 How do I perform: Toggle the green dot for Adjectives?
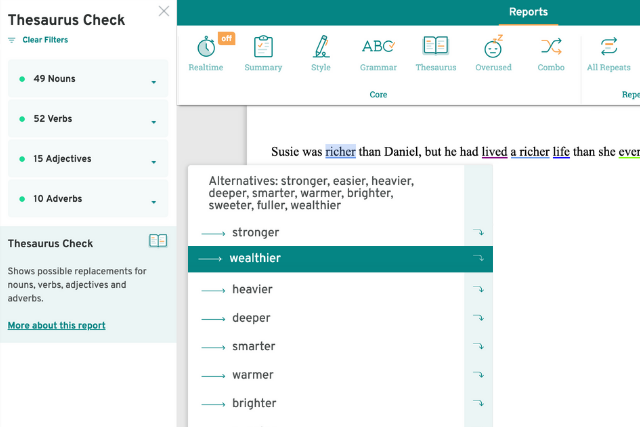(x=22, y=159)
